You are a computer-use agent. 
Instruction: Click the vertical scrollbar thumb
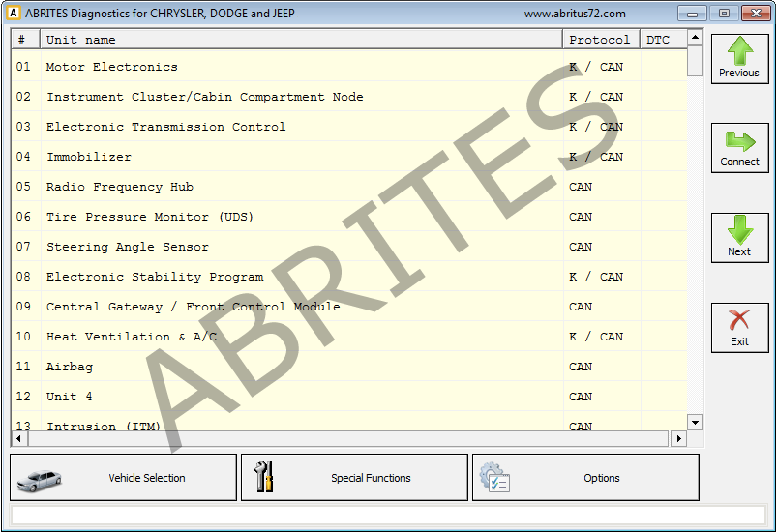[696, 61]
